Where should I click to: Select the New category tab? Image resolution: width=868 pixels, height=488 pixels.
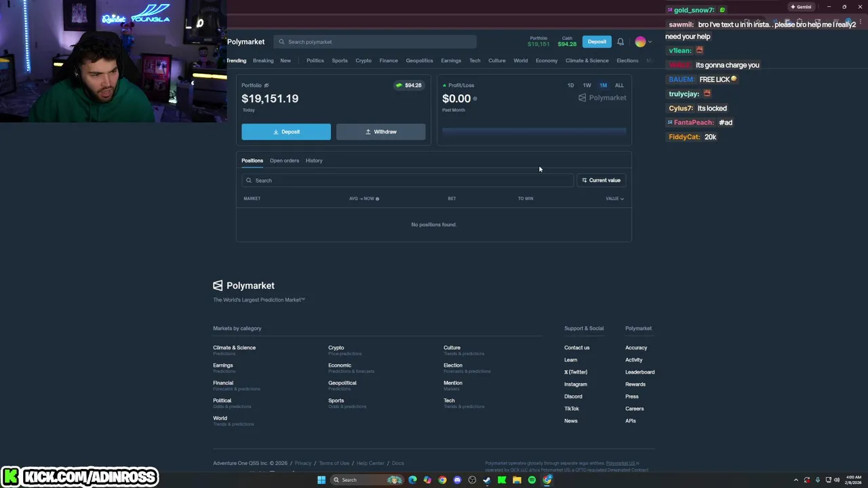pyautogui.click(x=285, y=60)
